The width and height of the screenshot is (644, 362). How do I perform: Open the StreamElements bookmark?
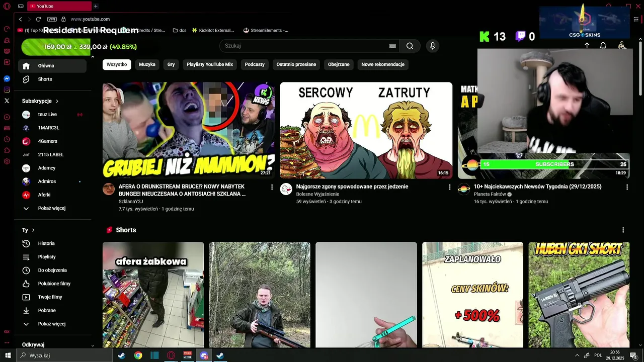click(266, 30)
